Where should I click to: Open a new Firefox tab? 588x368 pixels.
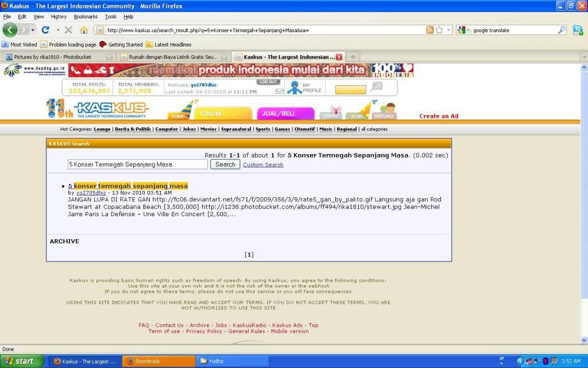coord(353,57)
